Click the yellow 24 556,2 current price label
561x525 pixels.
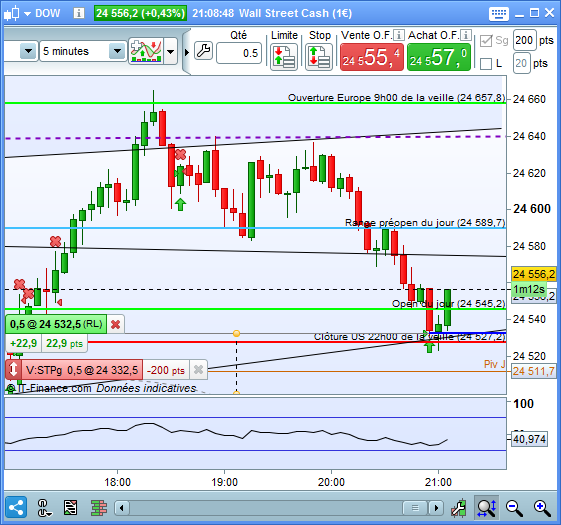tap(533, 274)
